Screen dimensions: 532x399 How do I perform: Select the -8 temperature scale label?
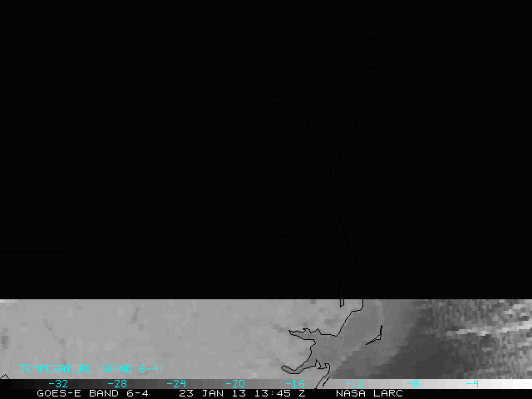click(x=415, y=383)
